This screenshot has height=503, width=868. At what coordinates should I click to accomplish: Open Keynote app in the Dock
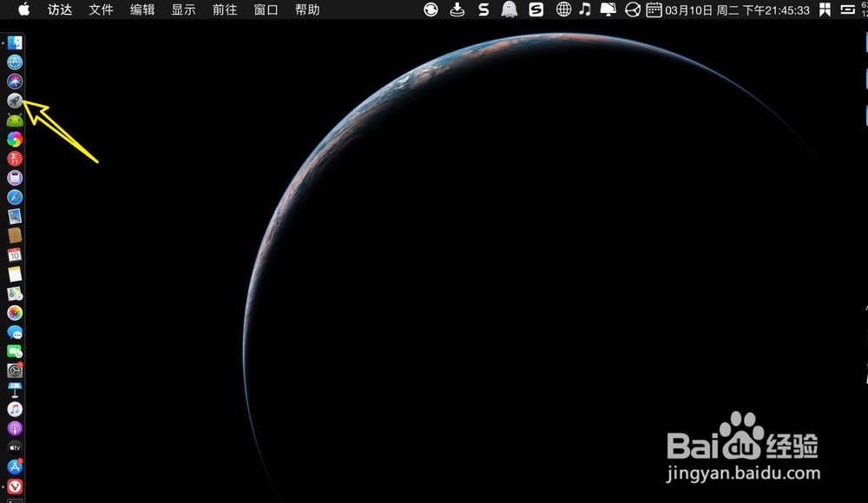point(15,389)
